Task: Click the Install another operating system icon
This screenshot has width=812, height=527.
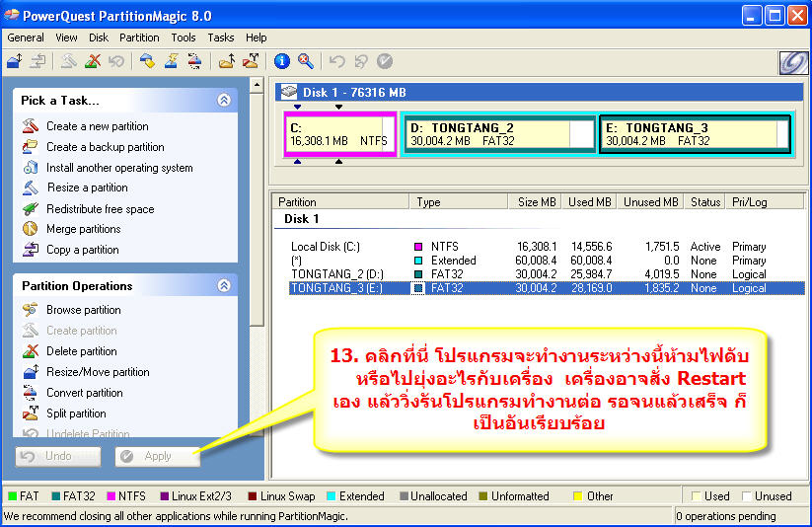Action: click(x=30, y=168)
